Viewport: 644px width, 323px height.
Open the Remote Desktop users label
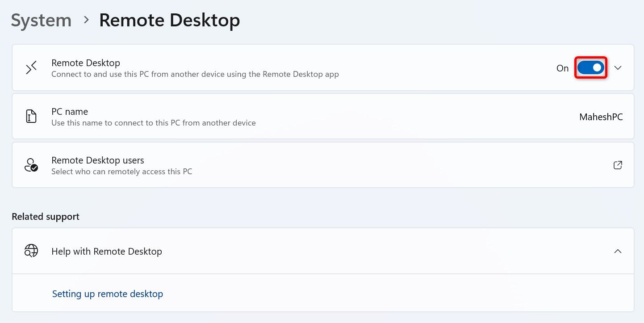pyautogui.click(x=97, y=160)
